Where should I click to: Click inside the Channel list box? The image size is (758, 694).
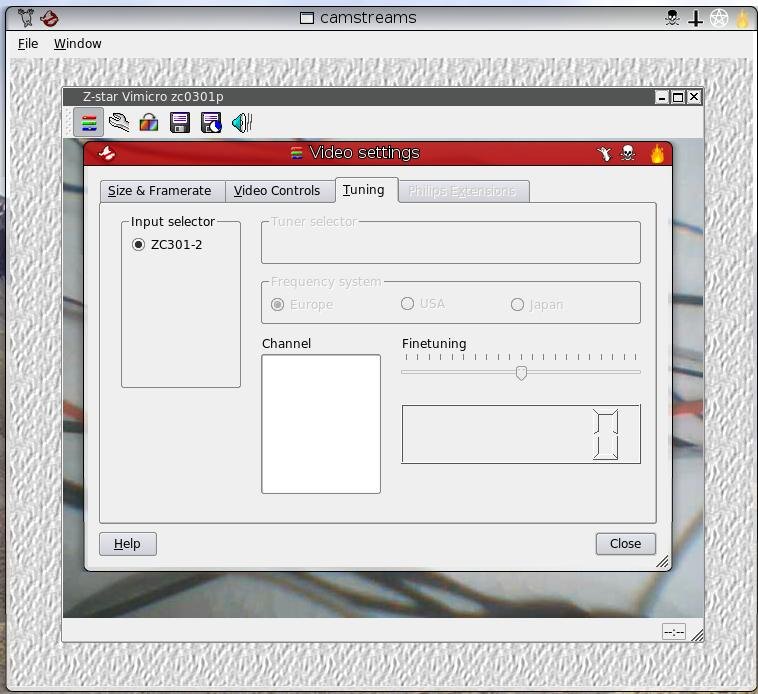(321, 424)
